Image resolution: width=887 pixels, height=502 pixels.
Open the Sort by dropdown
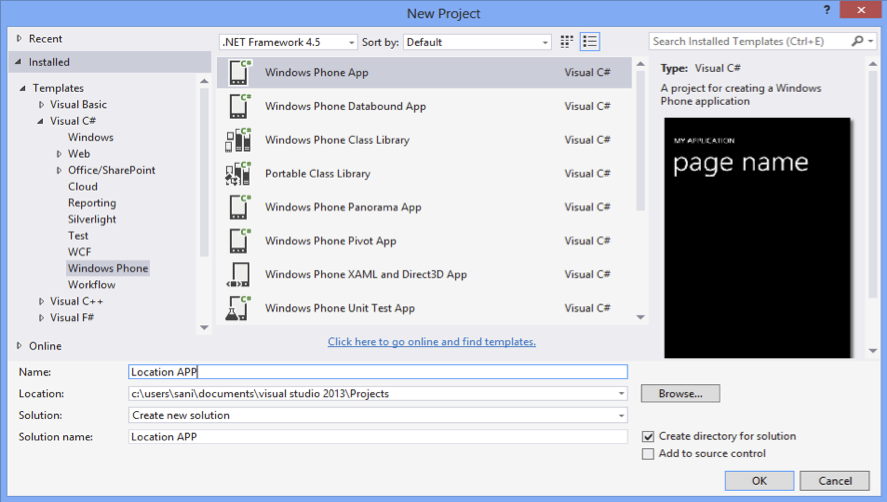(477, 42)
